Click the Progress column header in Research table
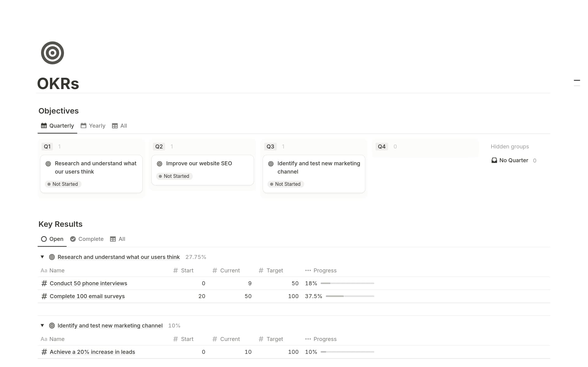 click(x=321, y=271)
